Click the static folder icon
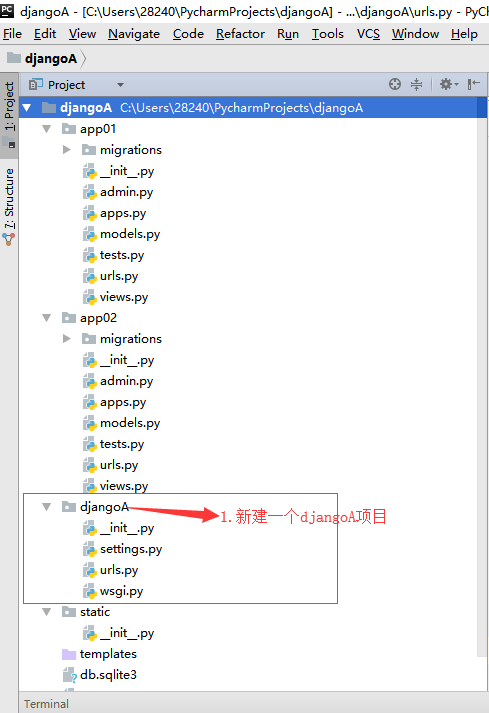Image resolution: width=489 pixels, height=713 pixels. [x=69, y=612]
